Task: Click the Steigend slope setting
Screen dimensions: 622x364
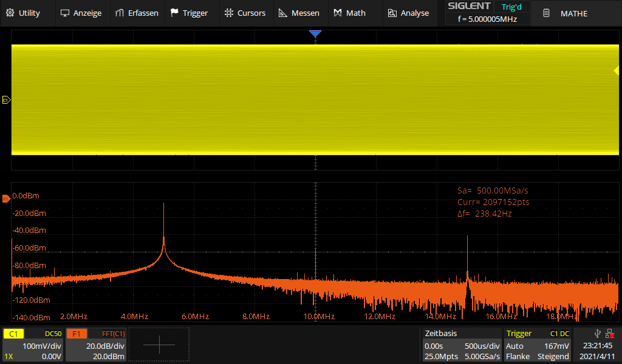Action: (x=553, y=357)
